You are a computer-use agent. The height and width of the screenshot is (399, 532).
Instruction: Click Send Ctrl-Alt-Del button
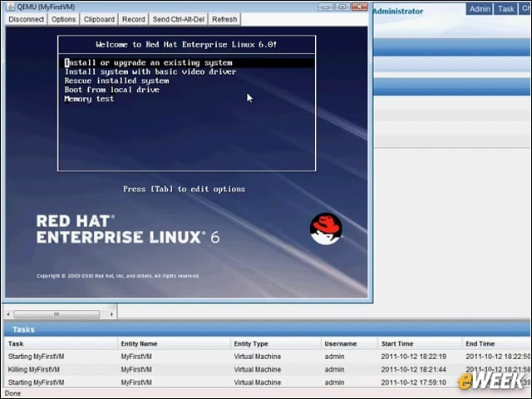pos(179,19)
